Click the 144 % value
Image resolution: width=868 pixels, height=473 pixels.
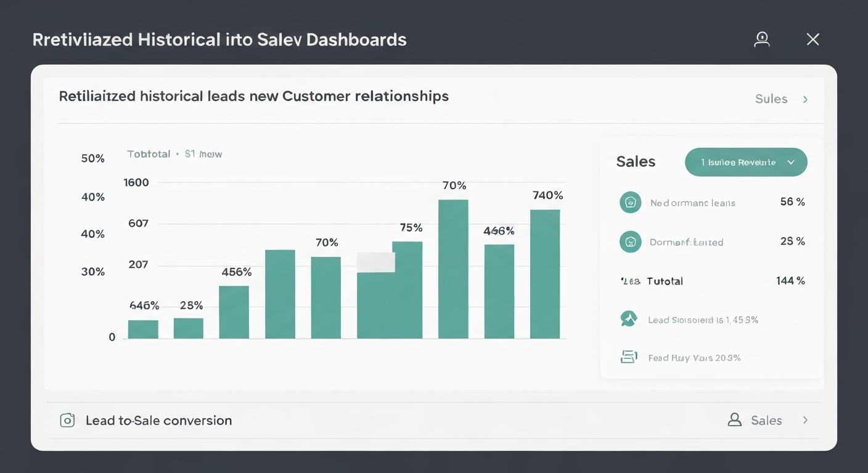(790, 281)
